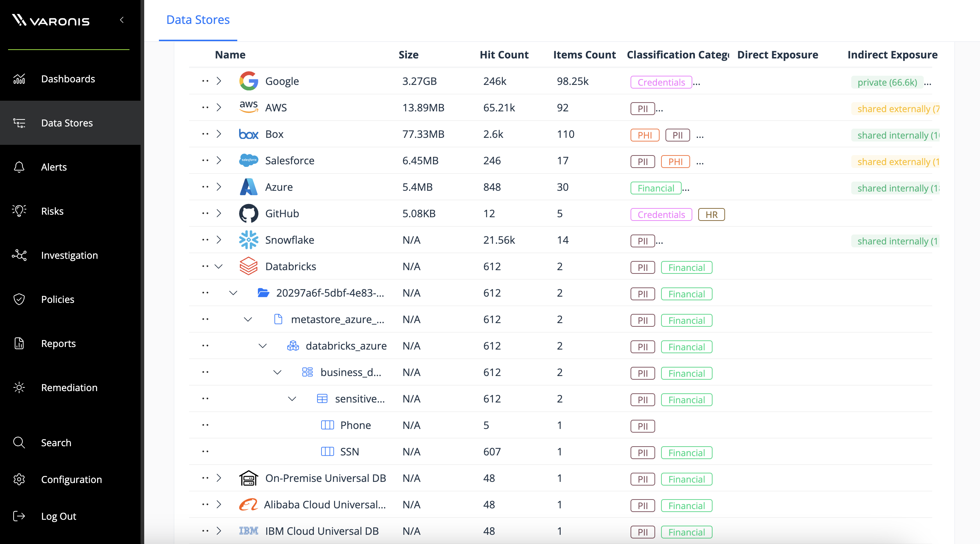This screenshot has height=544, width=980.
Task: Click the HR tag on GitHub row
Action: click(711, 214)
